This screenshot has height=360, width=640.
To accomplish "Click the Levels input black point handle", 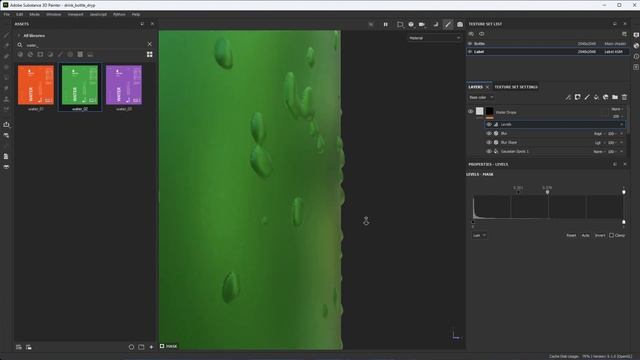I will 518,192.
